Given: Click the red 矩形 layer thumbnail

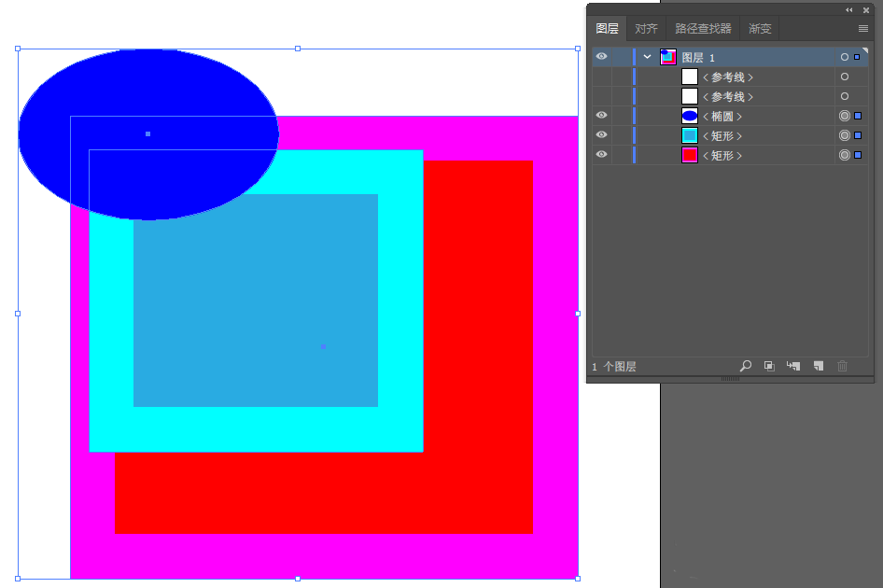Looking at the screenshot, I should (689, 155).
